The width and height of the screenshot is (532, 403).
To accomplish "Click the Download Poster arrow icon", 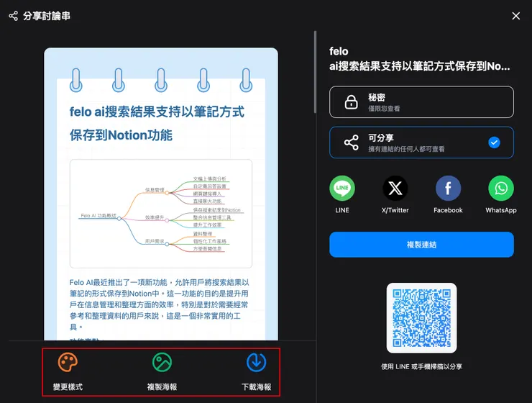I will (x=256, y=362).
